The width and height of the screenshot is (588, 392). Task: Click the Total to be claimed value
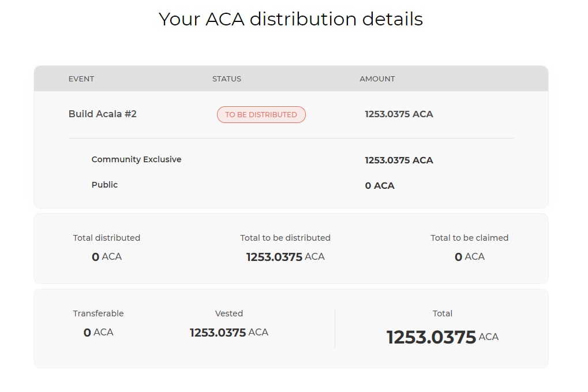point(470,256)
